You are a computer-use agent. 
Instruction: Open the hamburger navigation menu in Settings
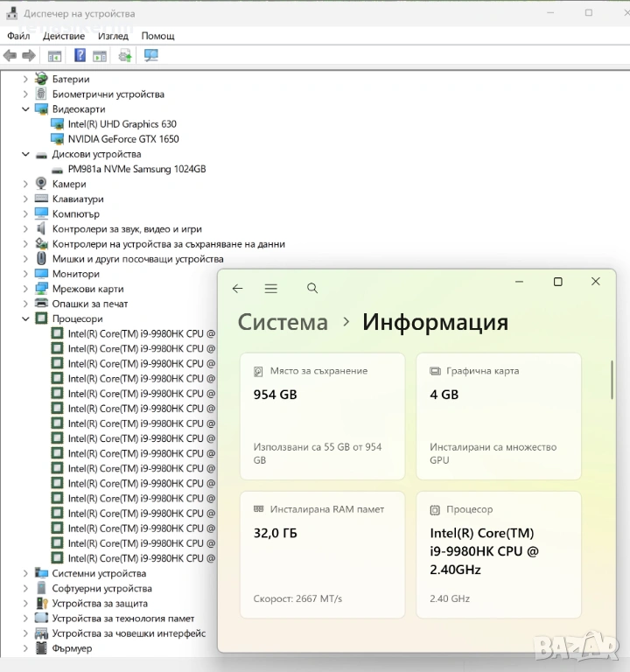(x=271, y=289)
